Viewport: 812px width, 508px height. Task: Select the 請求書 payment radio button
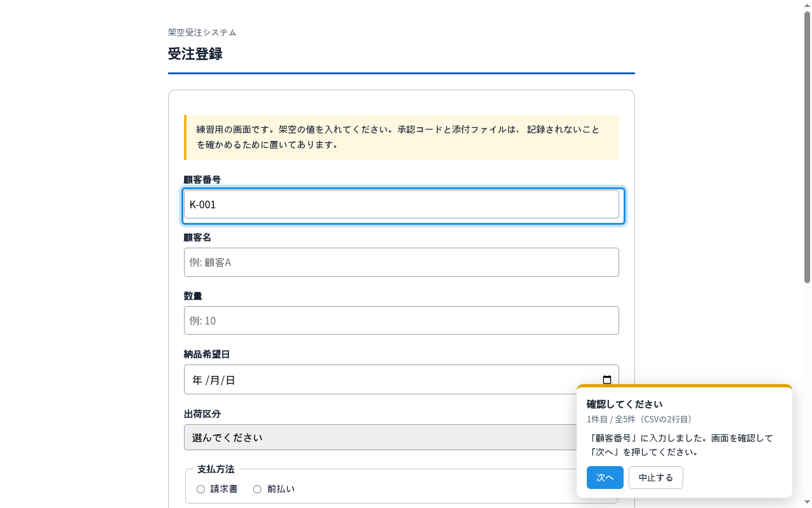200,489
